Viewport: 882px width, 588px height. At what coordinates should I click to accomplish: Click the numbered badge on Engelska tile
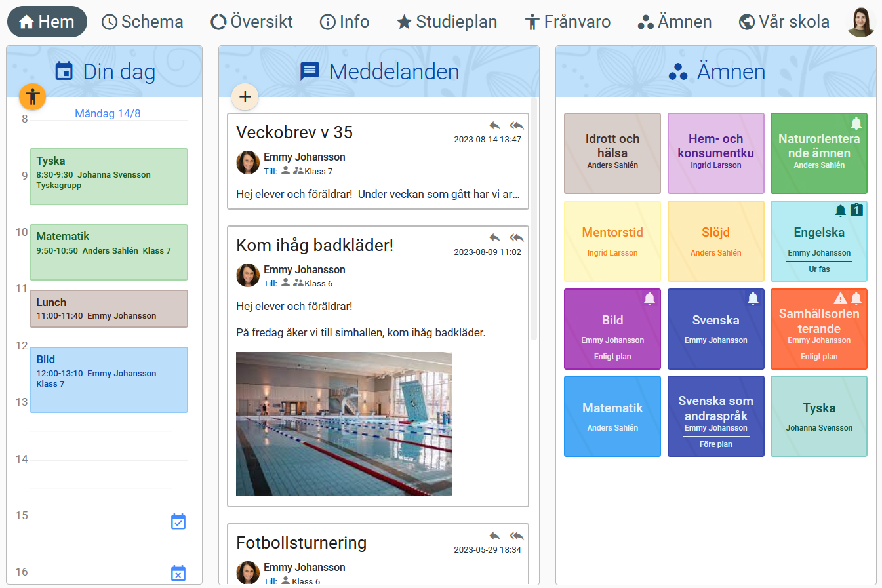coord(856,210)
